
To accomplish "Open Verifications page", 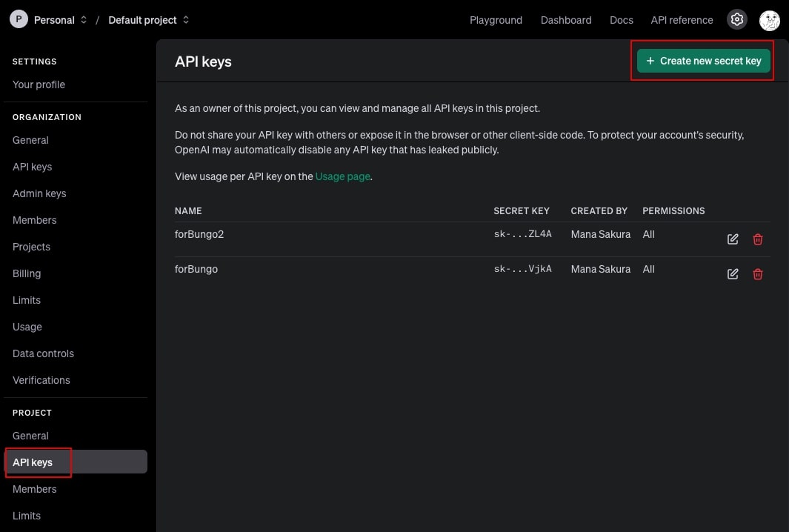I will 41,381.
